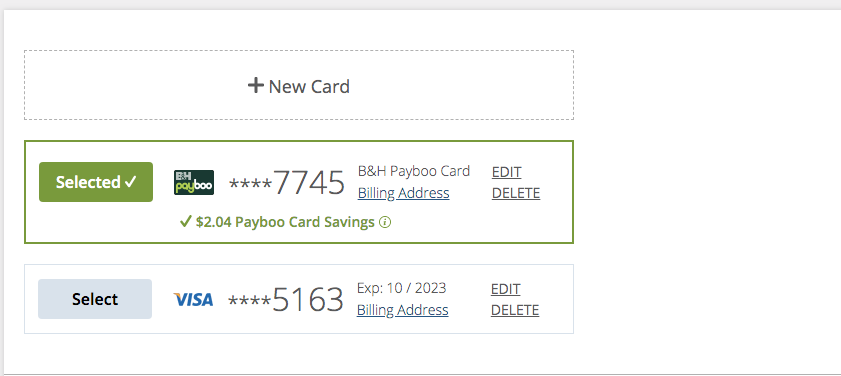This screenshot has width=841, height=376.
Task: Click the card number ****5163
Action: tap(285, 300)
